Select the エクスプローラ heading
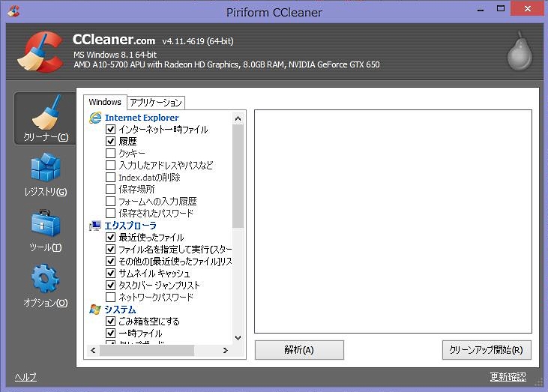This screenshot has width=548, height=392. (x=130, y=226)
